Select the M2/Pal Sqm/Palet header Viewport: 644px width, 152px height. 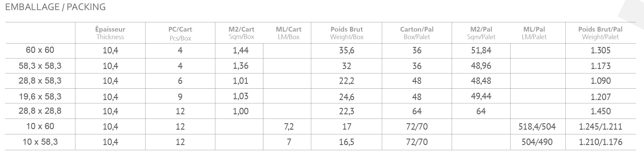(481, 33)
